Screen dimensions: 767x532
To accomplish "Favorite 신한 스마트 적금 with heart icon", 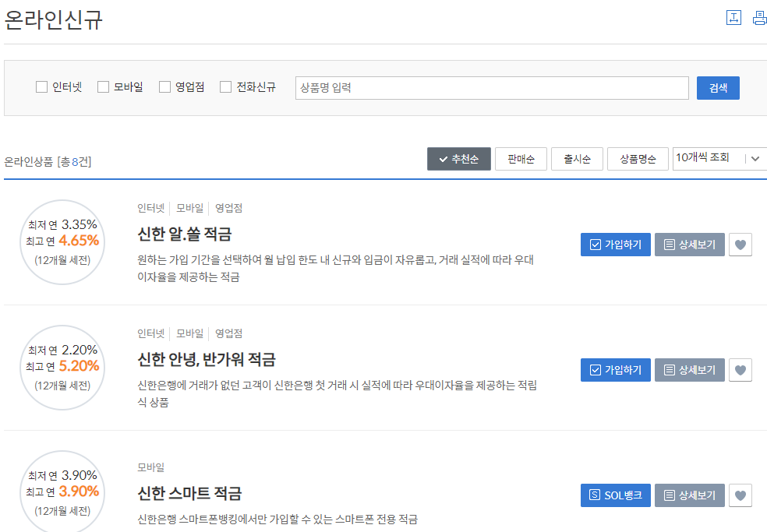I will point(740,495).
